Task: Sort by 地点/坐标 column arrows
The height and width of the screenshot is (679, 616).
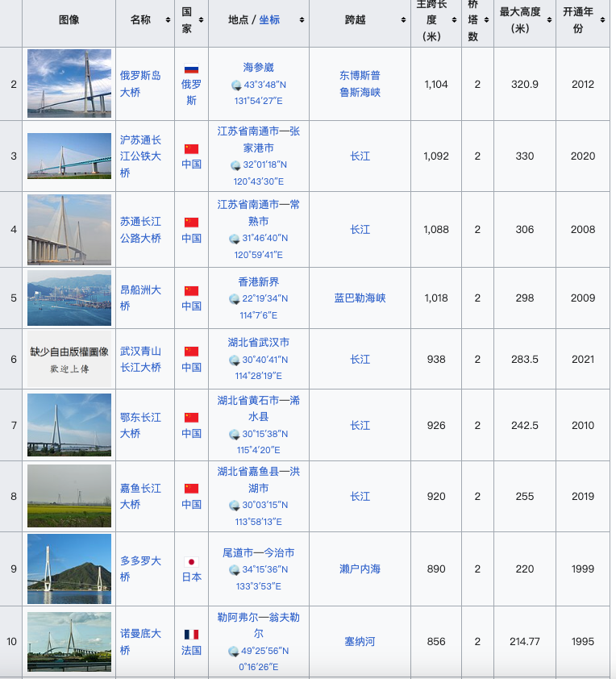Action: (x=302, y=20)
